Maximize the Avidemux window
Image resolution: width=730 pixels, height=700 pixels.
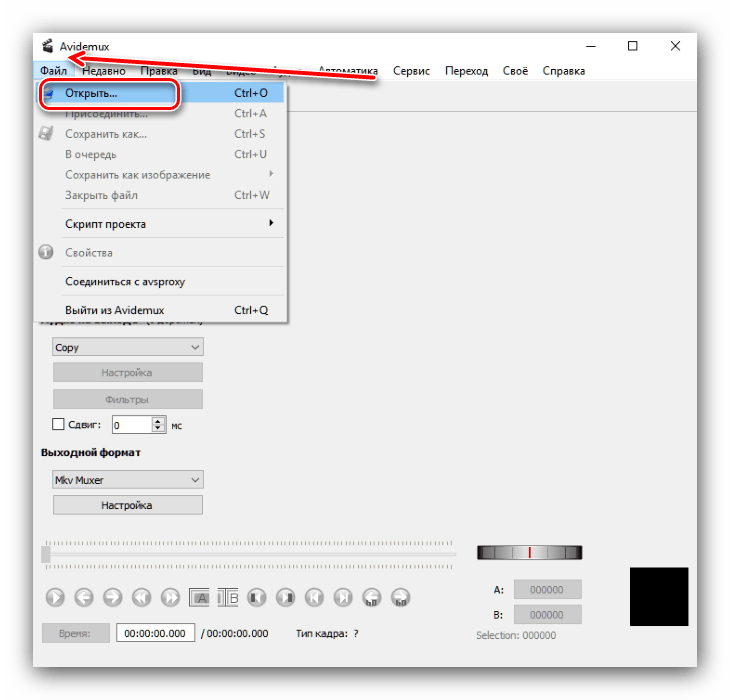pyautogui.click(x=633, y=46)
